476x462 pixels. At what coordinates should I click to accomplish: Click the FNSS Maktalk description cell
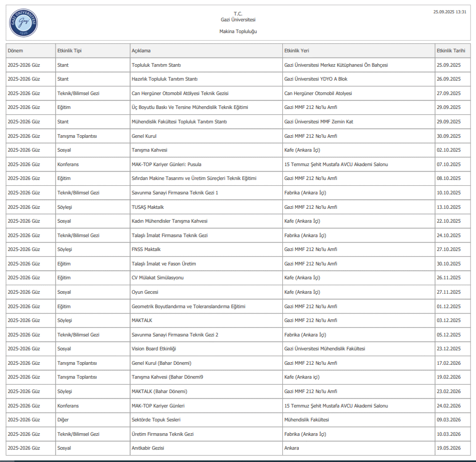pyautogui.click(x=146, y=249)
